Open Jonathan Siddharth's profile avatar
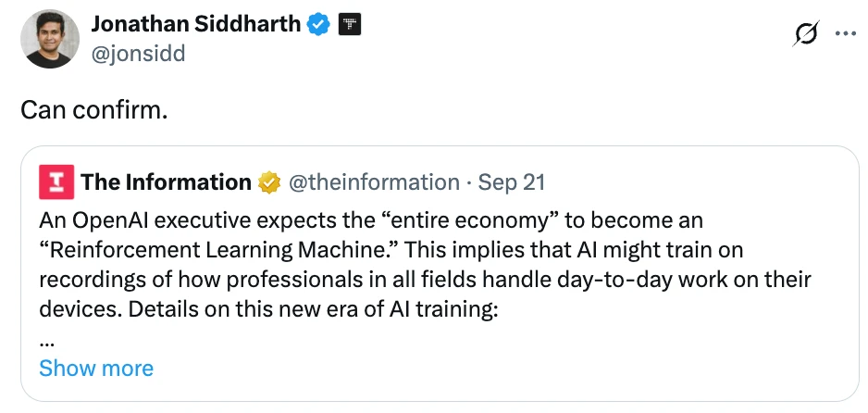 [x=49, y=37]
